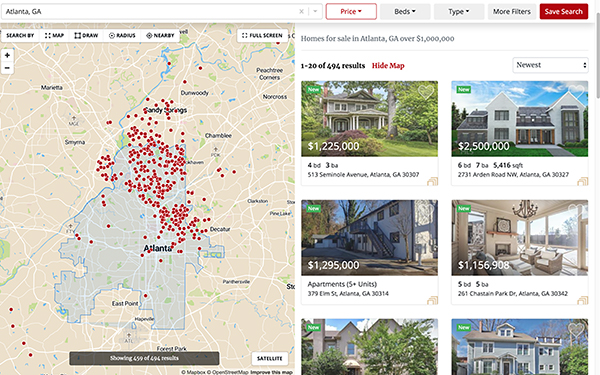The height and width of the screenshot is (375, 600).
Task: Open photo gallery icon on Arden Road card
Action: coord(582,181)
